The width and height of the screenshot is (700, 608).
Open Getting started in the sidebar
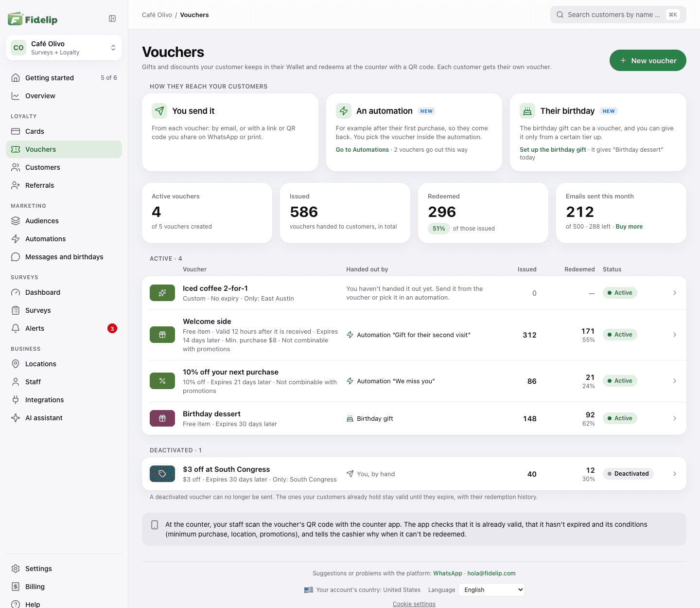point(64,78)
